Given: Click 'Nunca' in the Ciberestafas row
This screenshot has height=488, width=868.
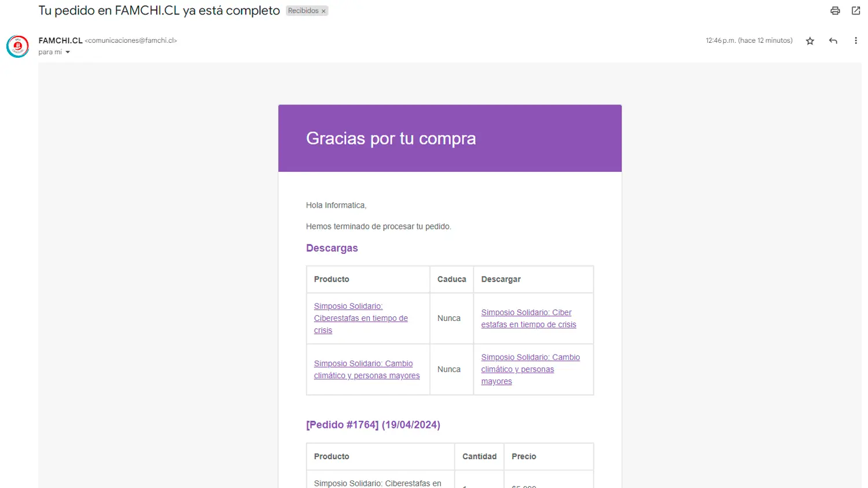Looking at the screenshot, I should tap(449, 318).
